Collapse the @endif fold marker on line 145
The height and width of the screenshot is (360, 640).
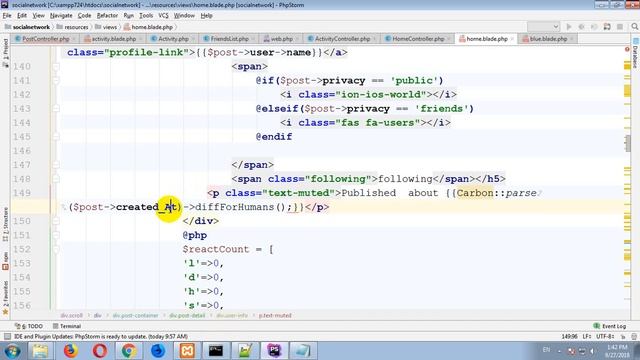pyautogui.click(x=56, y=137)
